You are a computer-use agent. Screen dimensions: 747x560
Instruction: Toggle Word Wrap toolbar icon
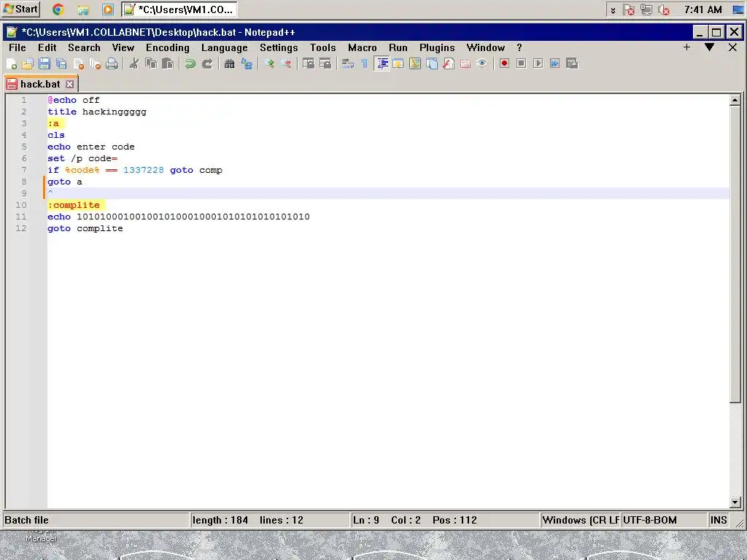tap(348, 64)
